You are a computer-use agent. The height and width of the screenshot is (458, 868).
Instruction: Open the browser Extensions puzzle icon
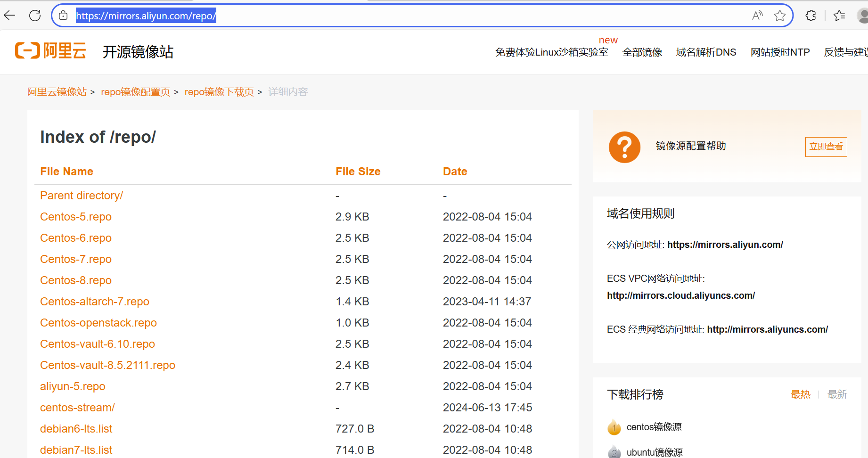811,16
